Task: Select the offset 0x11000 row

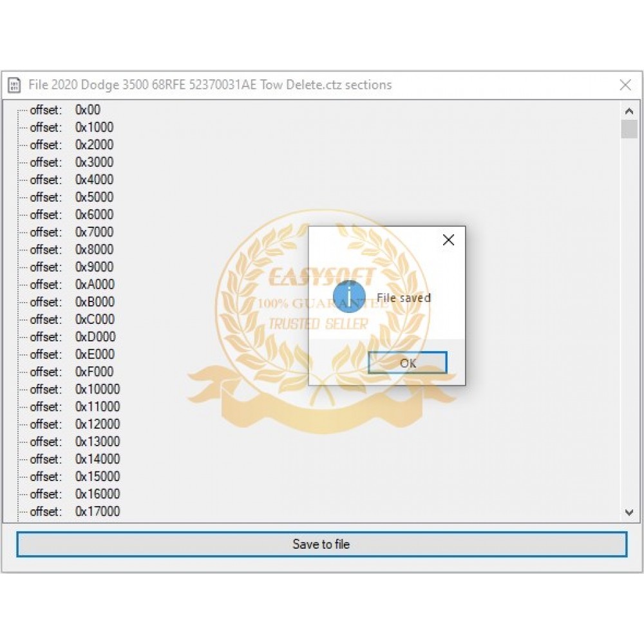Action: click(x=75, y=406)
